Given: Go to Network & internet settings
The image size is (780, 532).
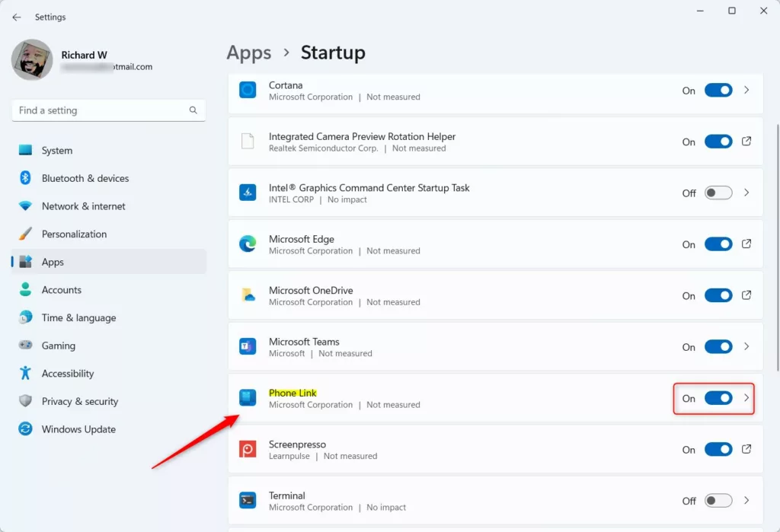Looking at the screenshot, I should click(108, 205).
